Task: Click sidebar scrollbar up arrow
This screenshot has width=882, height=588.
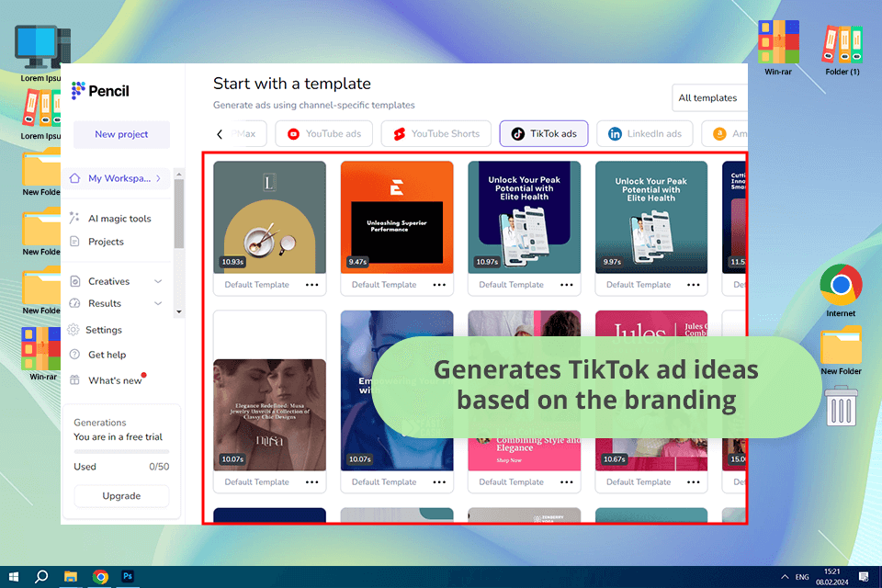Action: [x=179, y=174]
